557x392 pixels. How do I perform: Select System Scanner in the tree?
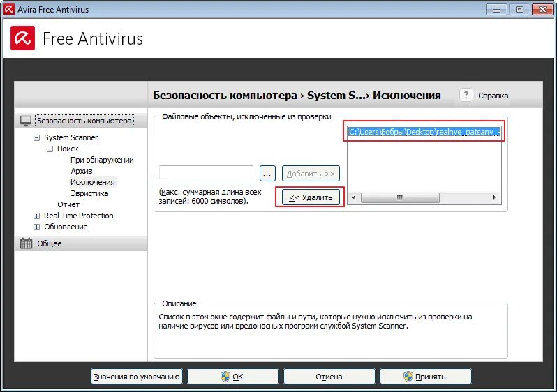(x=70, y=137)
